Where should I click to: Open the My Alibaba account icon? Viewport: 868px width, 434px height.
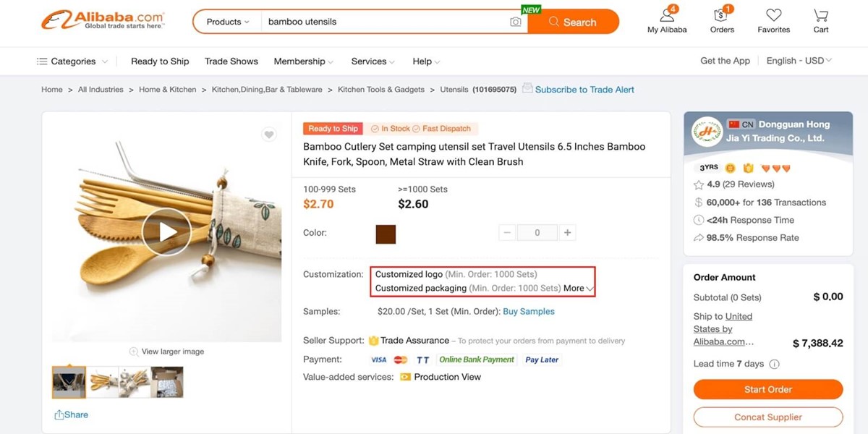tap(667, 16)
